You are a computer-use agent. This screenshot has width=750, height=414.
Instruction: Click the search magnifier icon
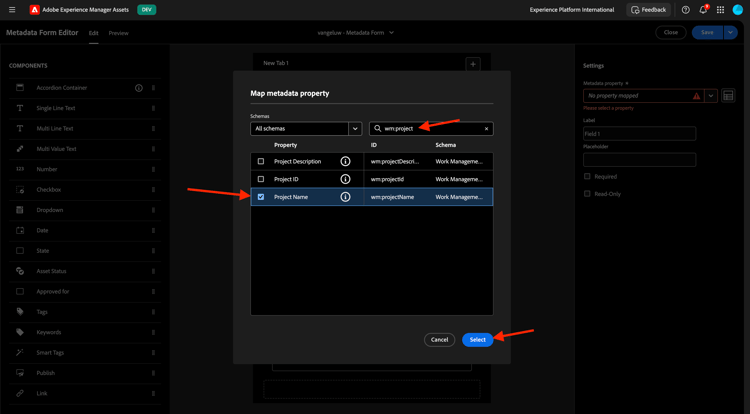(377, 129)
